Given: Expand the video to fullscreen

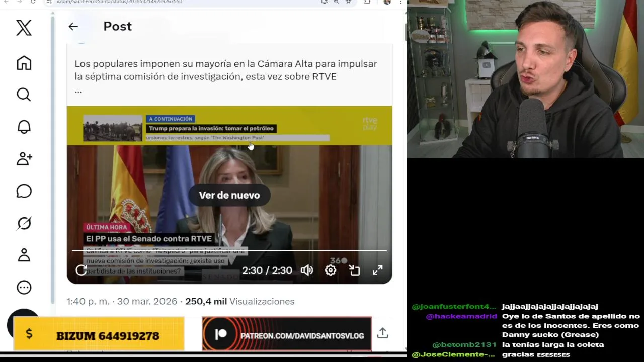Looking at the screenshot, I should pyautogui.click(x=378, y=270).
